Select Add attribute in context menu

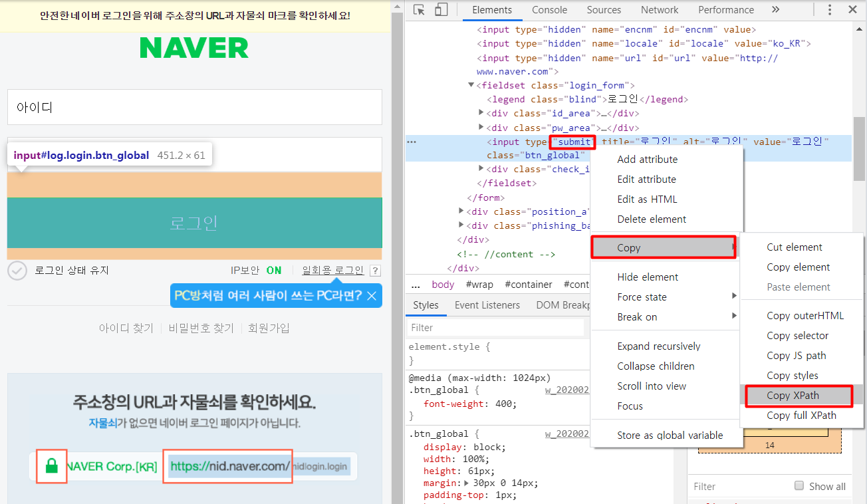pyautogui.click(x=666, y=160)
